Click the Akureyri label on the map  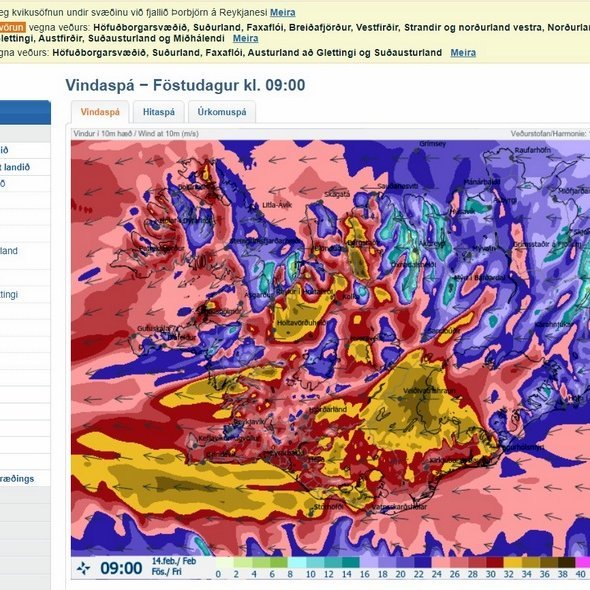tap(432, 243)
